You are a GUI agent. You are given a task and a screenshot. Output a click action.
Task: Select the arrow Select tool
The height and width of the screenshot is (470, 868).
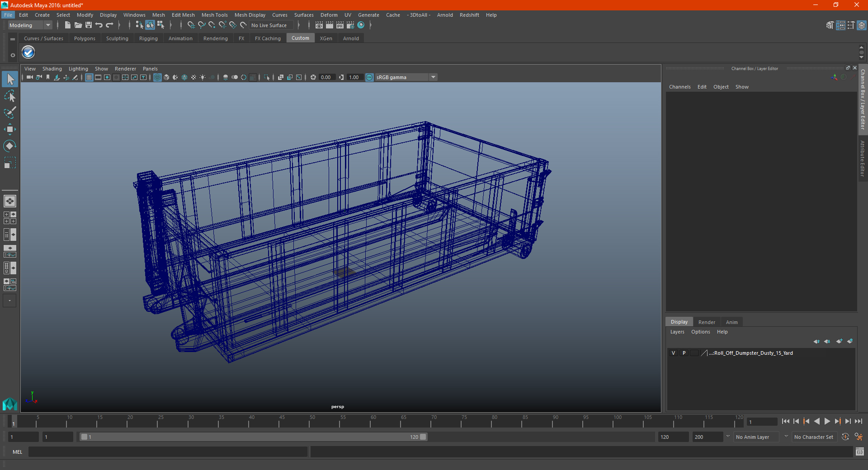pyautogui.click(x=10, y=80)
